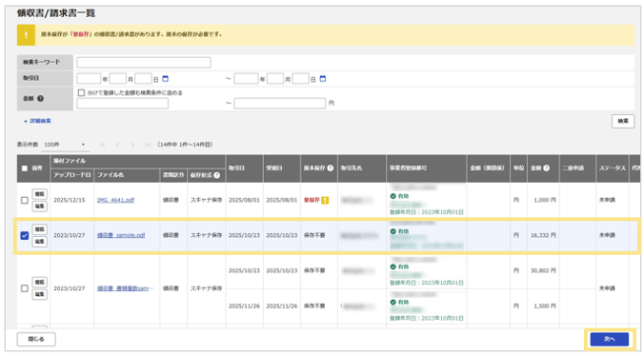Open the 領収書_sample.pdf file link
Screen dimensions: 644x356
click(121, 235)
